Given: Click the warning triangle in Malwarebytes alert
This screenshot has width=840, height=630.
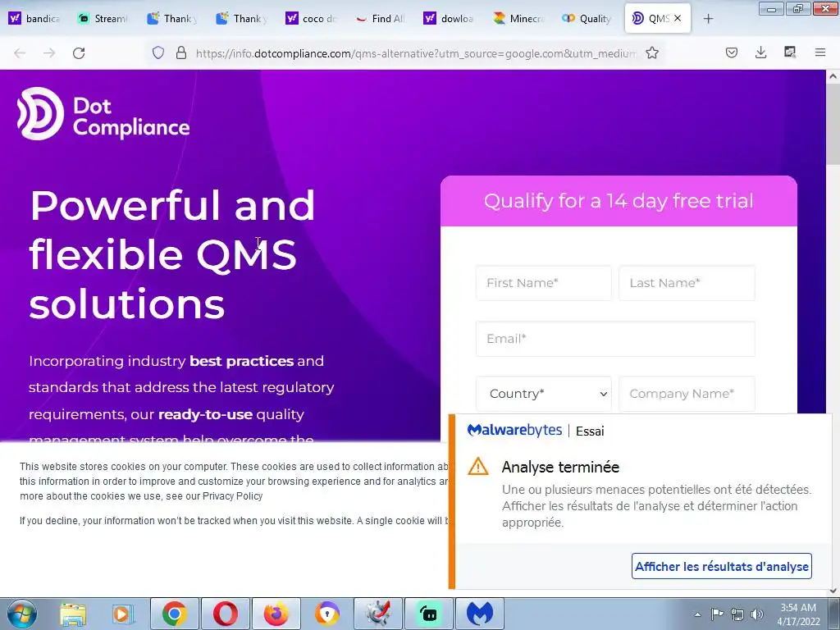Looking at the screenshot, I should [478, 467].
